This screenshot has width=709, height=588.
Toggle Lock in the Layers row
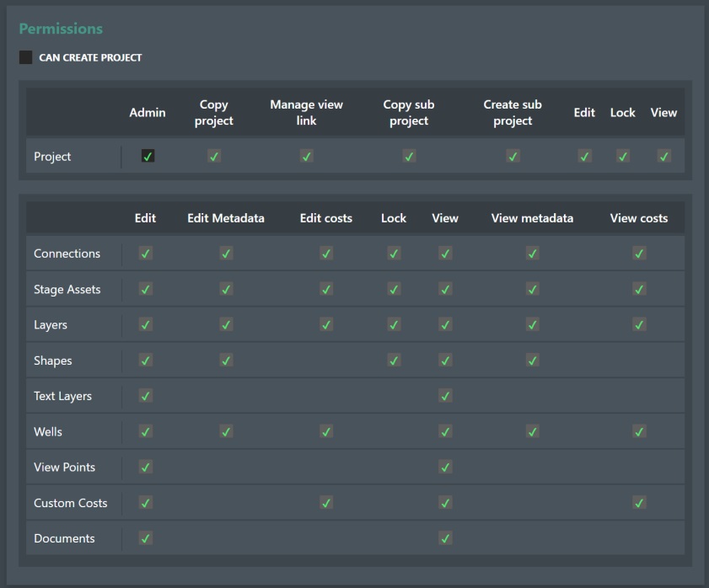pyautogui.click(x=394, y=324)
